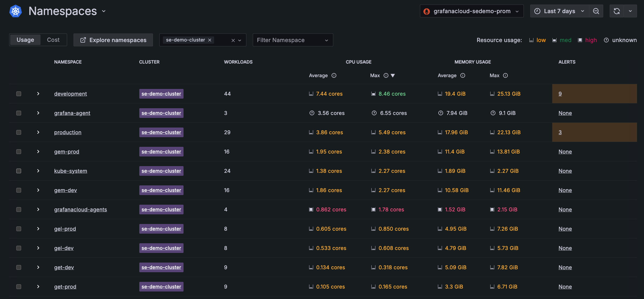Select the Usage tab
The image size is (644, 299).
(x=25, y=40)
